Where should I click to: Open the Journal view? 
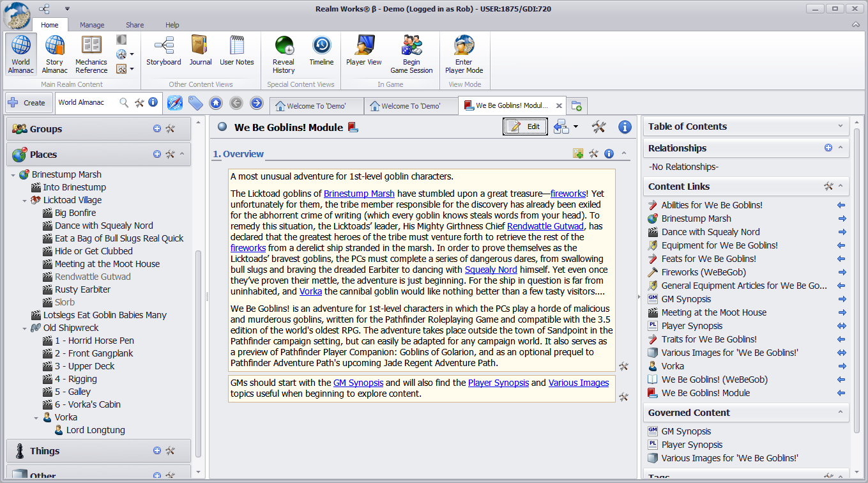200,51
